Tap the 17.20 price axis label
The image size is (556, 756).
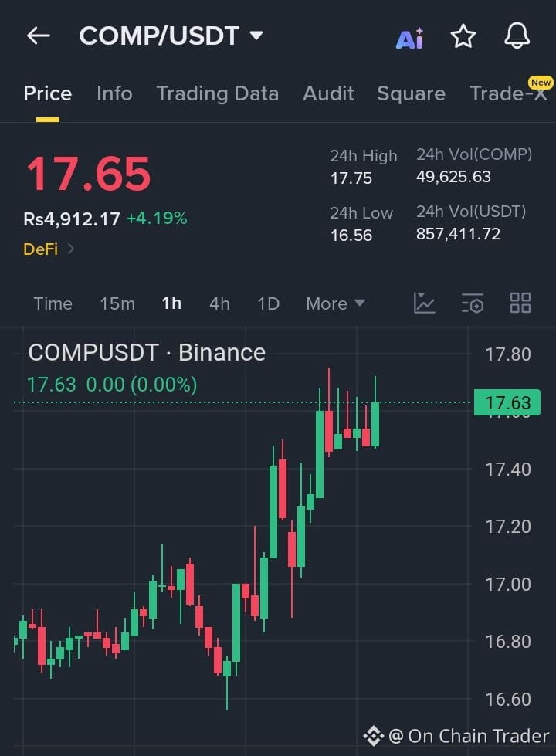click(x=508, y=527)
